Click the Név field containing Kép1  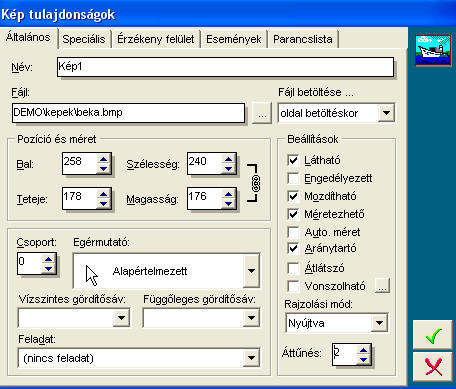225,67
